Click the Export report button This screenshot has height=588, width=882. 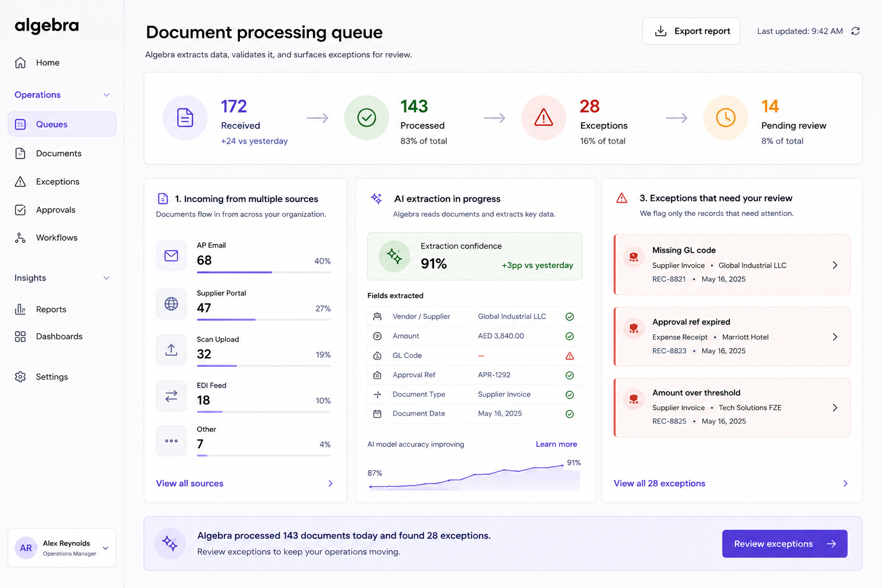691,31
